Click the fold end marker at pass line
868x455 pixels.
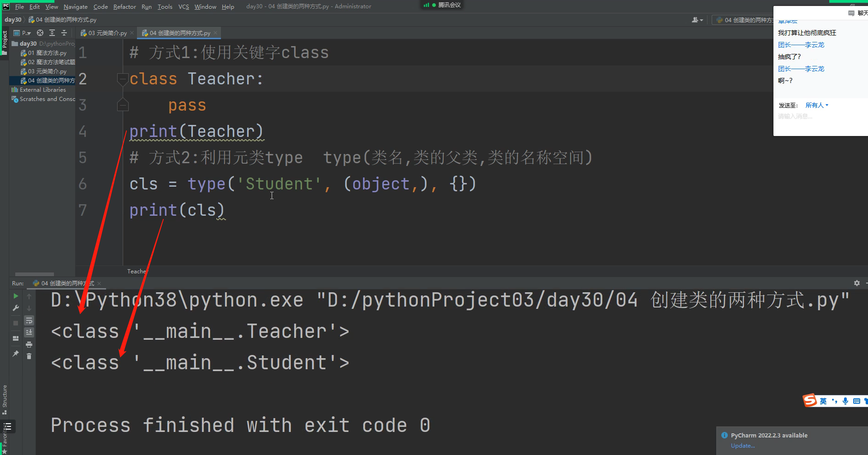tap(122, 105)
